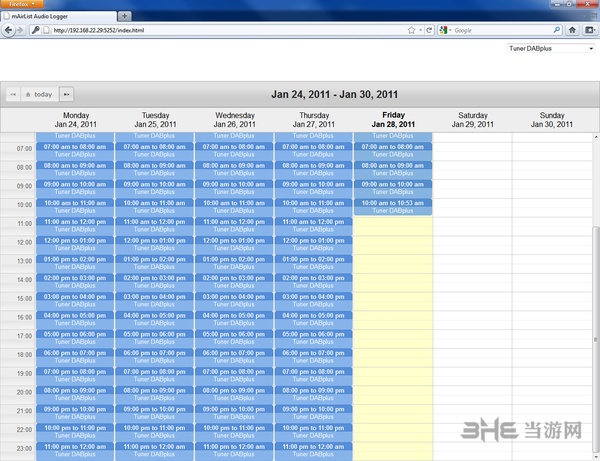Click the Thursday Jan 27, 2011 header
The width and height of the screenshot is (600, 461).
click(314, 120)
